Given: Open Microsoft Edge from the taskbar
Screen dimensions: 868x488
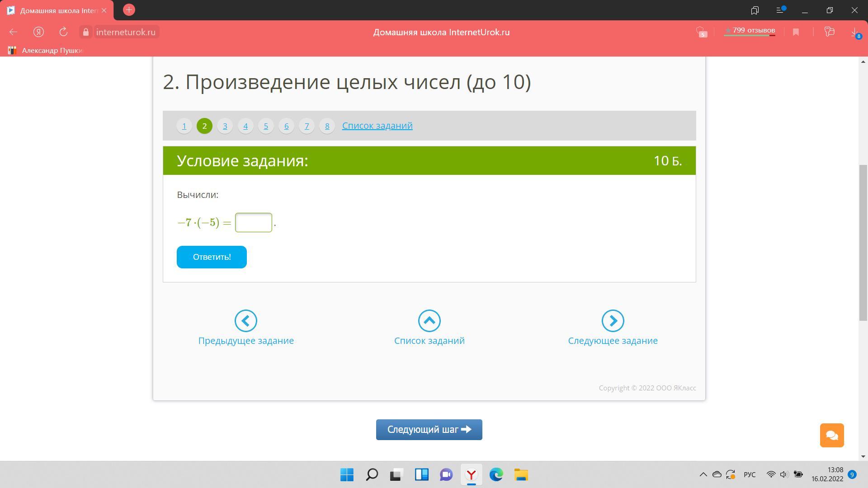Looking at the screenshot, I should [496, 475].
